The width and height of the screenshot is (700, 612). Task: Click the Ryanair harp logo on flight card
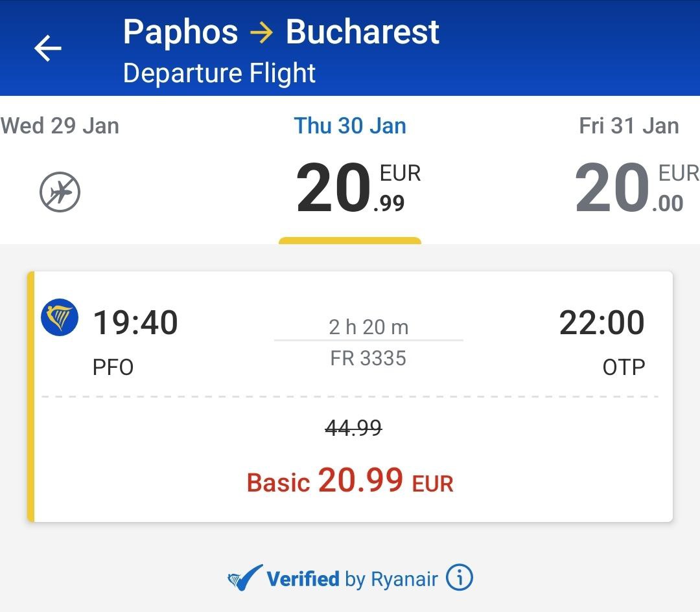(60, 317)
